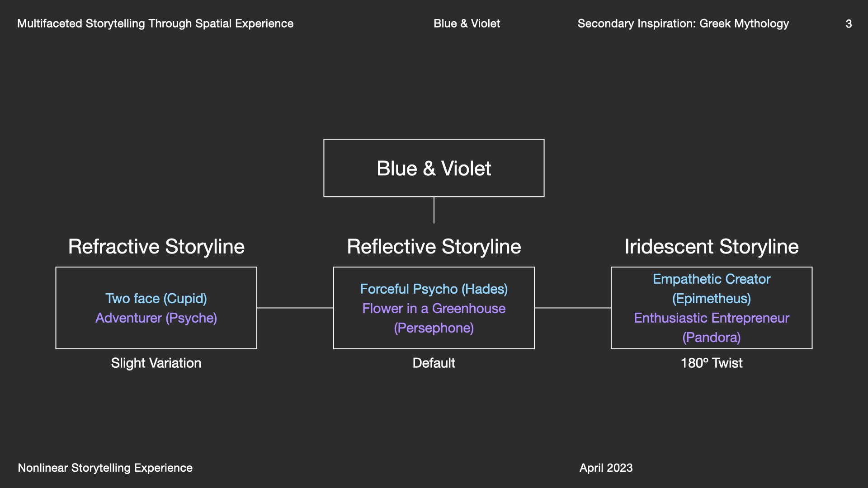Click the vertical connector below the top box

pos(434,210)
